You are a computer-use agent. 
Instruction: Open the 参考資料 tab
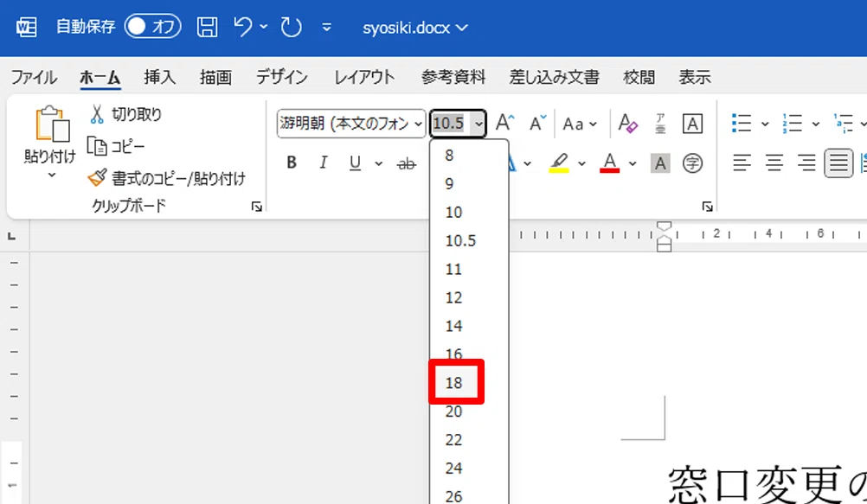[x=453, y=77]
